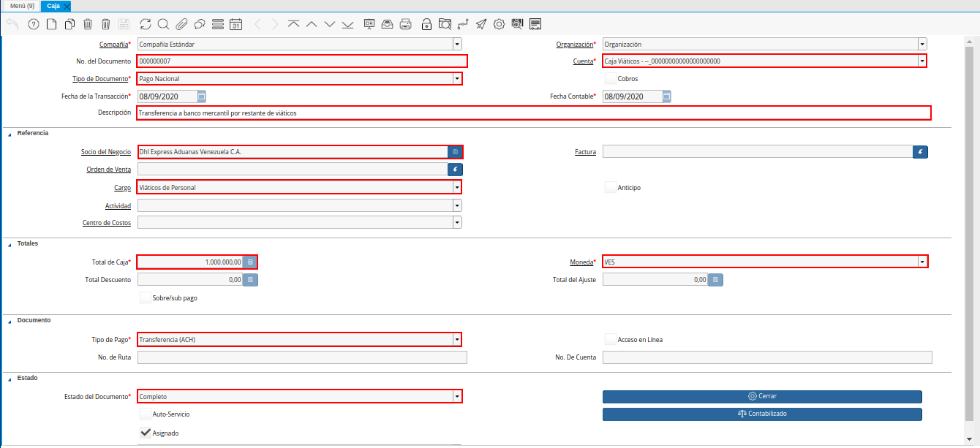Viewport: 980px width, 448px height.
Task: Open the Factura lookup button
Action: [920, 152]
